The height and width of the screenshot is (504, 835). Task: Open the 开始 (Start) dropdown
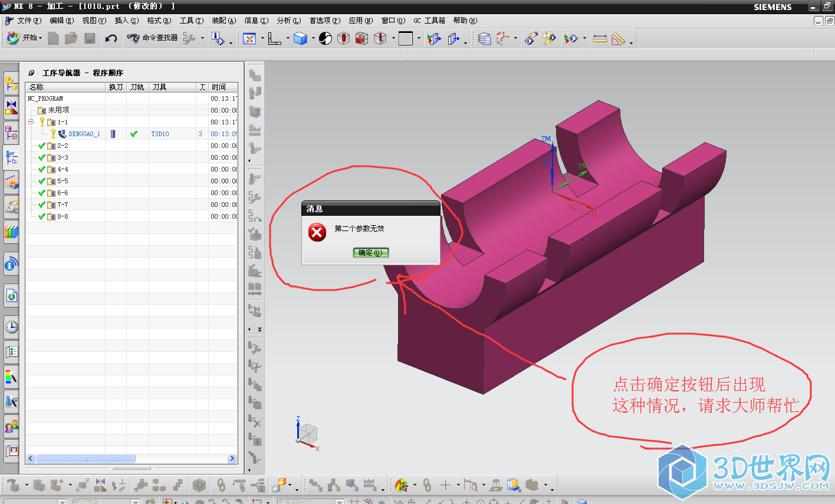24,38
